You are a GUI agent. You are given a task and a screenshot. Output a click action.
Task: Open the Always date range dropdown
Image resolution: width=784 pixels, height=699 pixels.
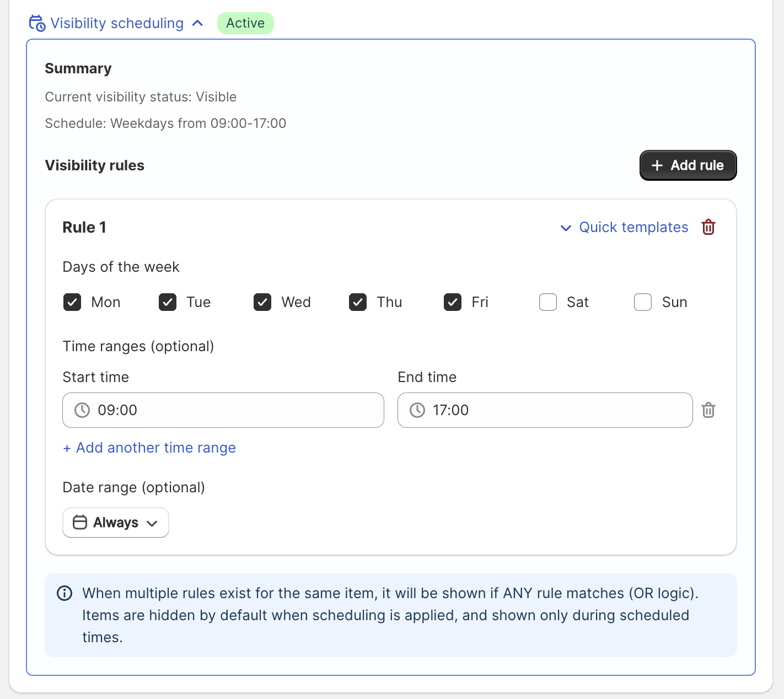point(116,523)
